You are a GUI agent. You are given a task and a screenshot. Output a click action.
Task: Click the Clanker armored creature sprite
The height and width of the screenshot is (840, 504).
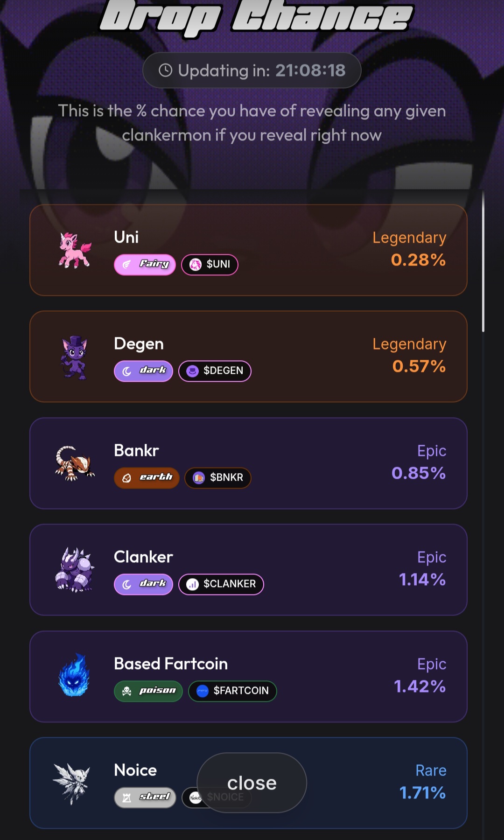75,570
